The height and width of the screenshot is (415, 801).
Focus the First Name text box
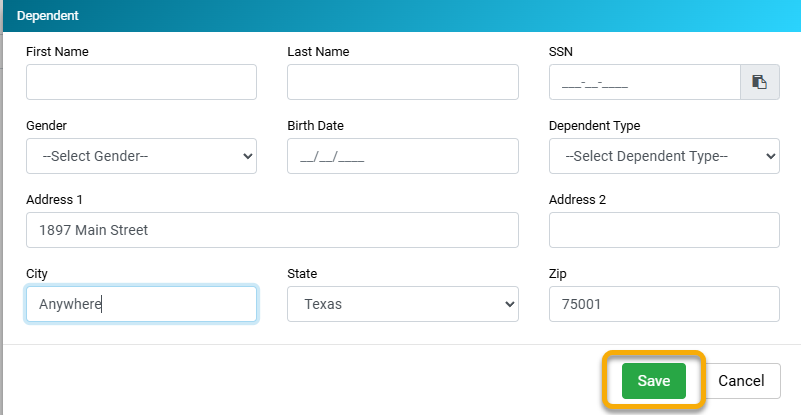(141, 83)
